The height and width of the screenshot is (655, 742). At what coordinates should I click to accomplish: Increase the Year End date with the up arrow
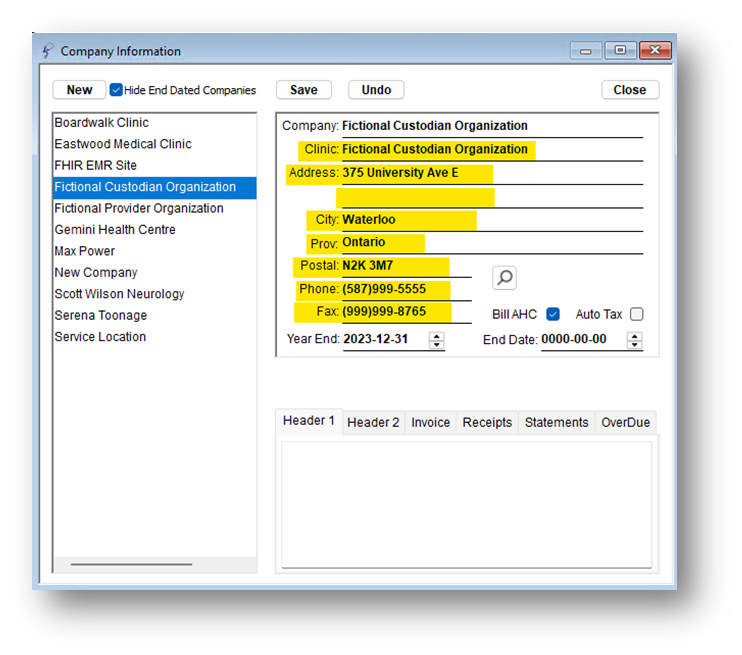[436, 335]
